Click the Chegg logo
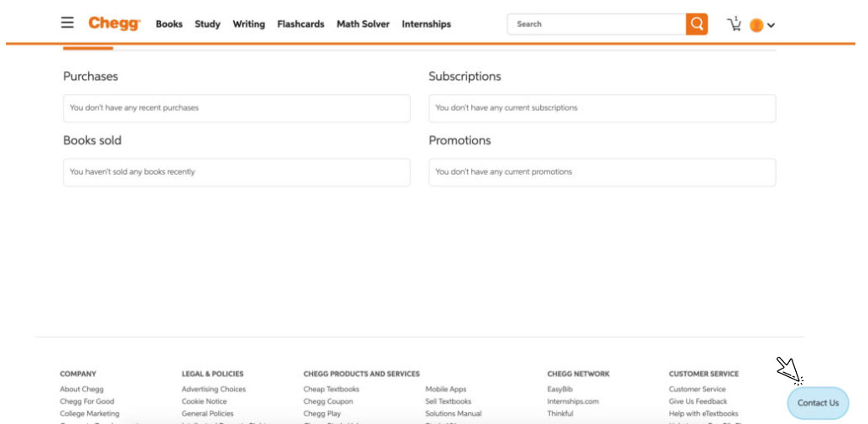The width and height of the screenshot is (868, 424). [x=115, y=24]
